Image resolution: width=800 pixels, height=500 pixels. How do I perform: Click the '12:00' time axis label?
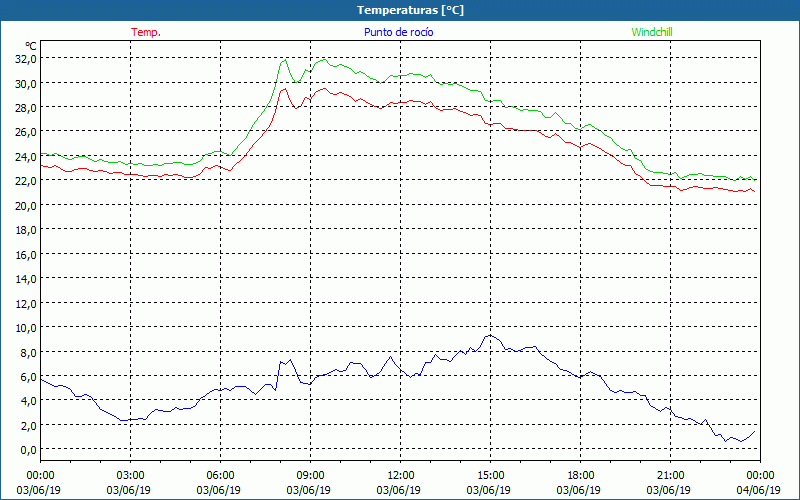click(401, 476)
